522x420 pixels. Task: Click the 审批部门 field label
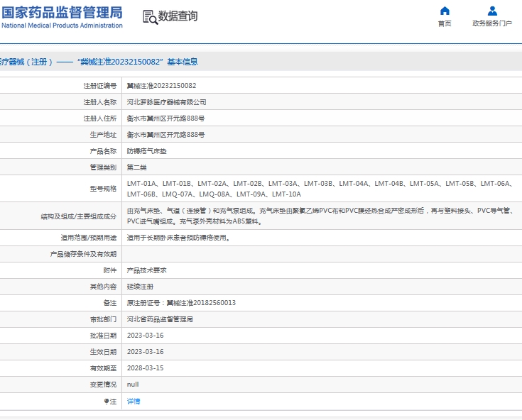pyautogui.click(x=103, y=319)
